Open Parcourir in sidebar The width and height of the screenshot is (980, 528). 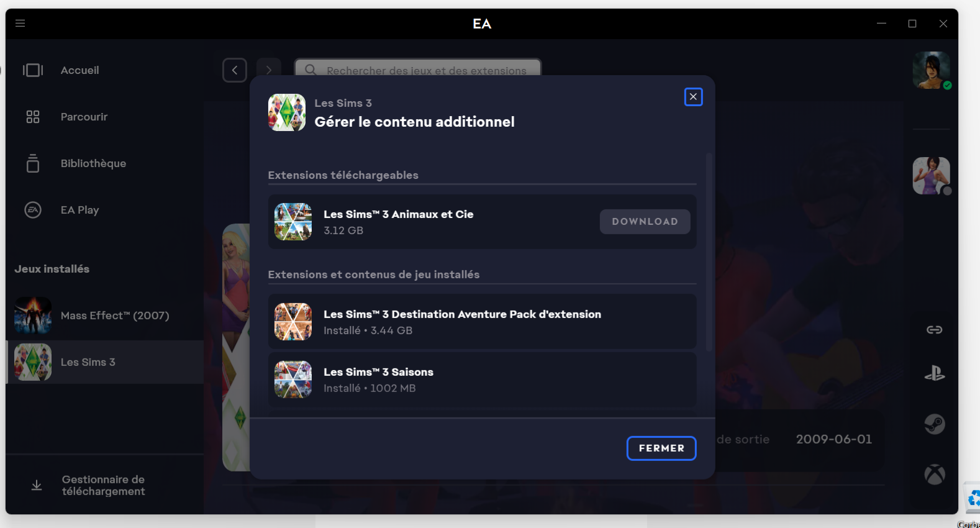click(x=84, y=117)
